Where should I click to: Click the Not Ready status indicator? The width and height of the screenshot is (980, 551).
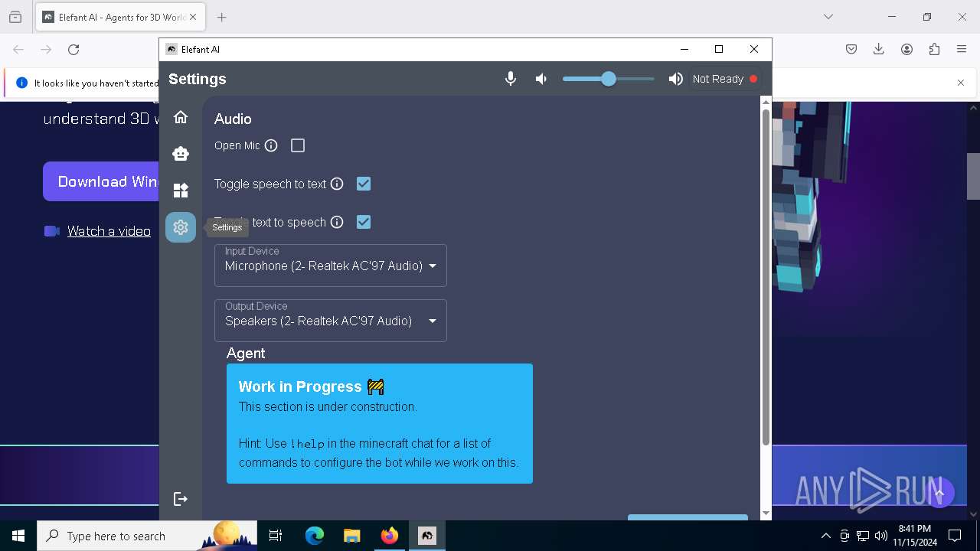point(724,79)
